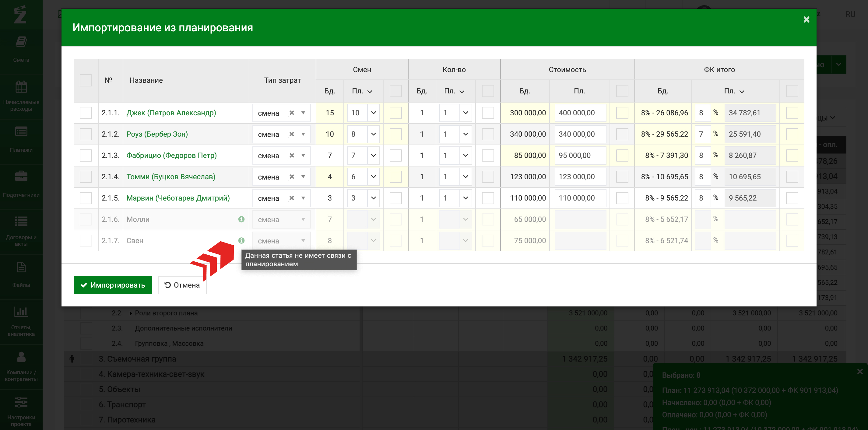Go to Платежи in sidebar

pos(21,140)
